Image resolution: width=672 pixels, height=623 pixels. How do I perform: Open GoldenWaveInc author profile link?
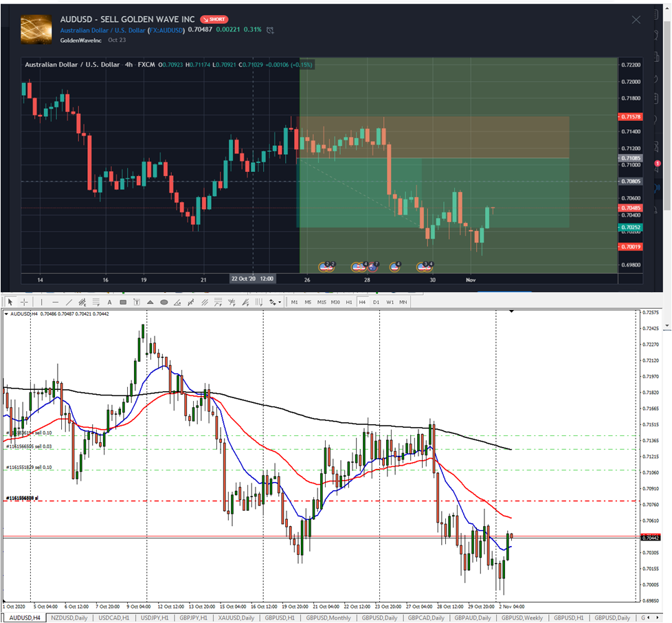(x=81, y=40)
